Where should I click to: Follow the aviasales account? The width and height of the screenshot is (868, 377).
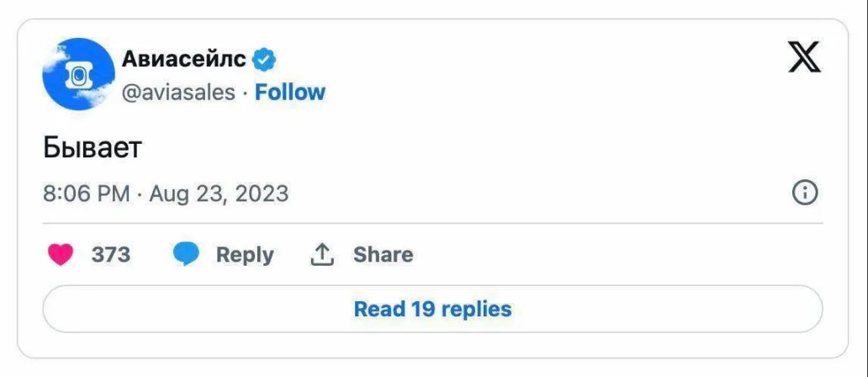[290, 92]
